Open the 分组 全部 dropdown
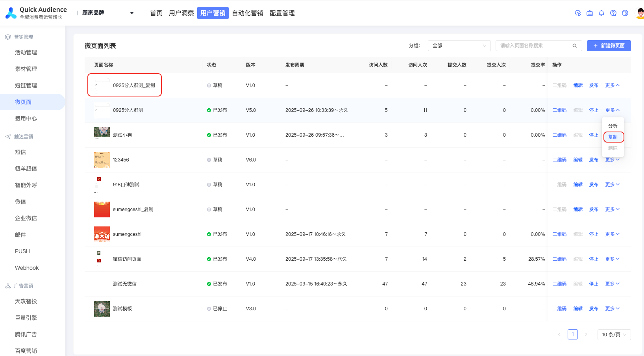This screenshot has height=356, width=644. [459, 46]
